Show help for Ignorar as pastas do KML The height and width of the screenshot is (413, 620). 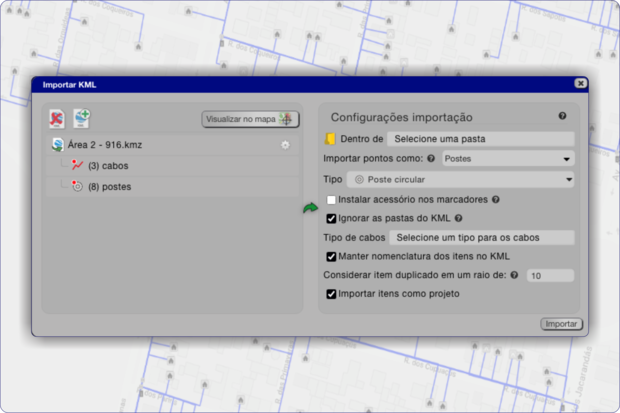tap(458, 218)
